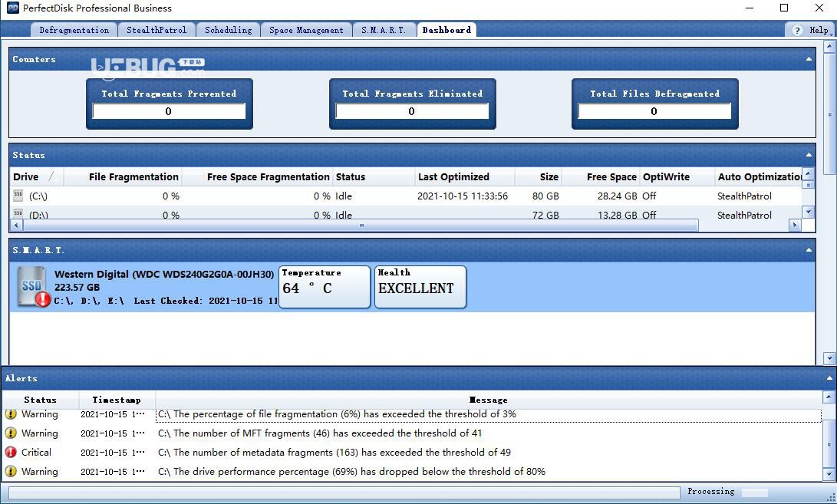Click the MFT fragments warning icon
This screenshot has height=504, width=837.
click(x=11, y=433)
